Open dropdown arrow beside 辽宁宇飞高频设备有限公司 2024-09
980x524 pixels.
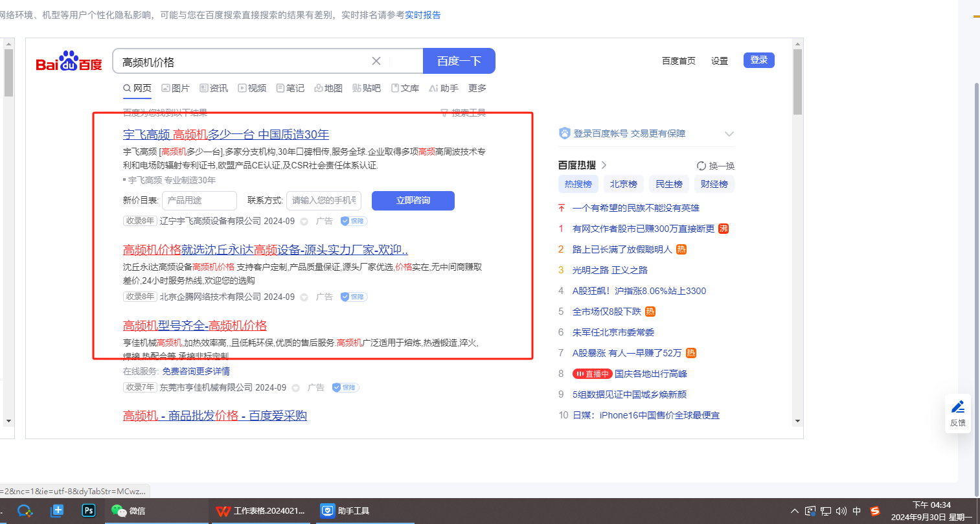click(304, 222)
